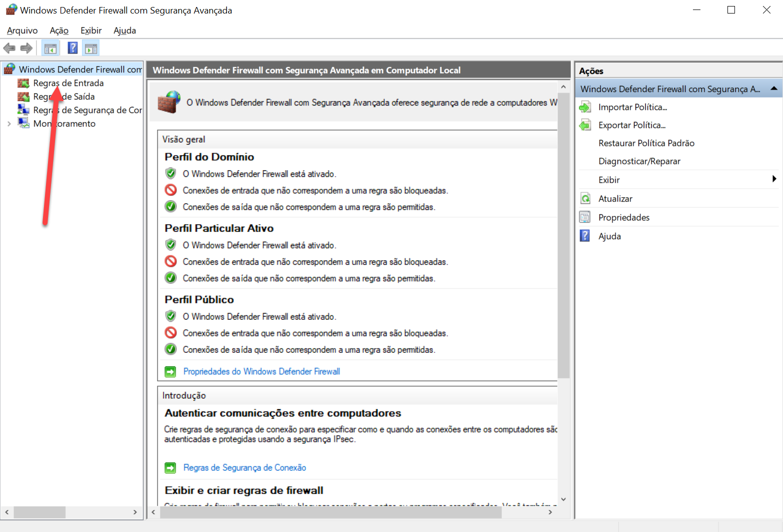
Task: Click red blocked icon under Perfil Particular Ativo
Action: click(171, 261)
